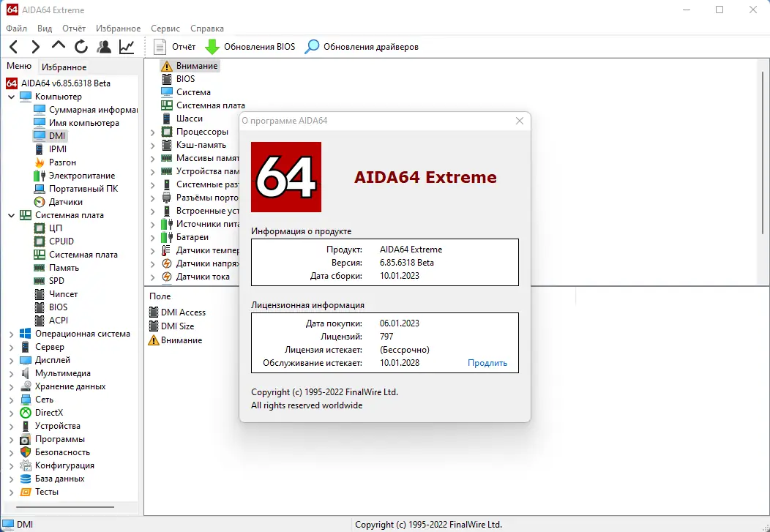Open the Сервис menu
Image resolution: width=770 pixels, height=532 pixels.
(x=165, y=29)
